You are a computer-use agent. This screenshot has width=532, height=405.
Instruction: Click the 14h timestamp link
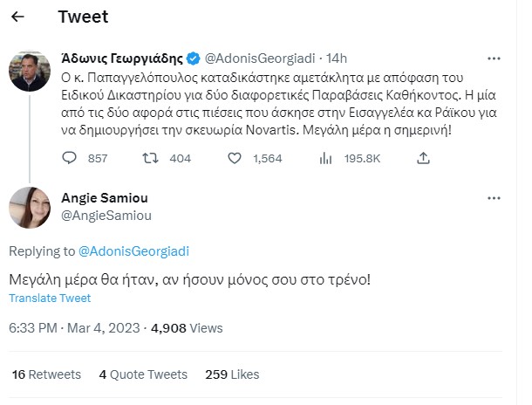(x=336, y=58)
